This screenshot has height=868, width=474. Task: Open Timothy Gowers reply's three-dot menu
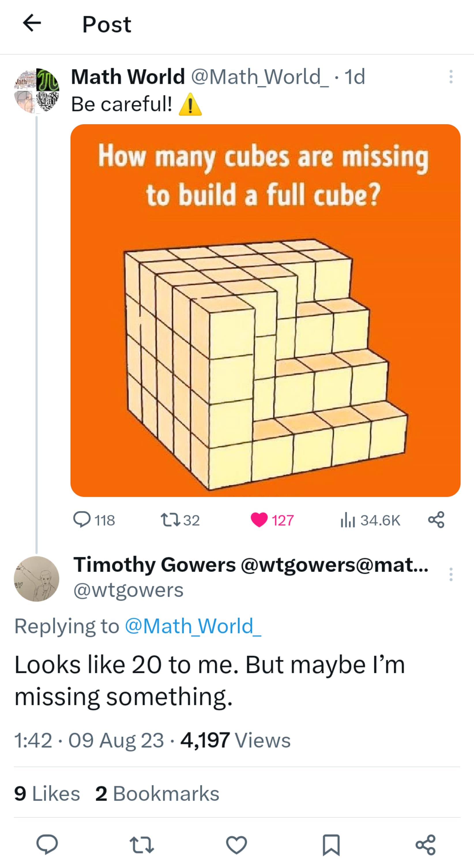(x=451, y=574)
